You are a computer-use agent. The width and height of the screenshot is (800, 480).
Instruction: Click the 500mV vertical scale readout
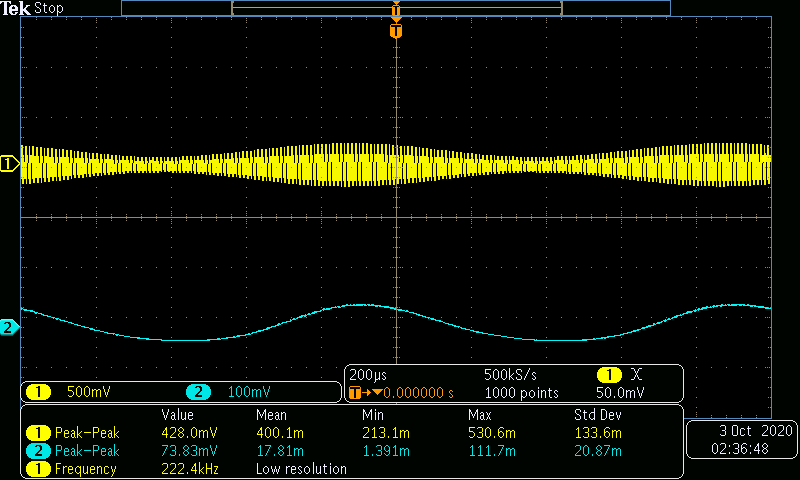click(x=89, y=392)
